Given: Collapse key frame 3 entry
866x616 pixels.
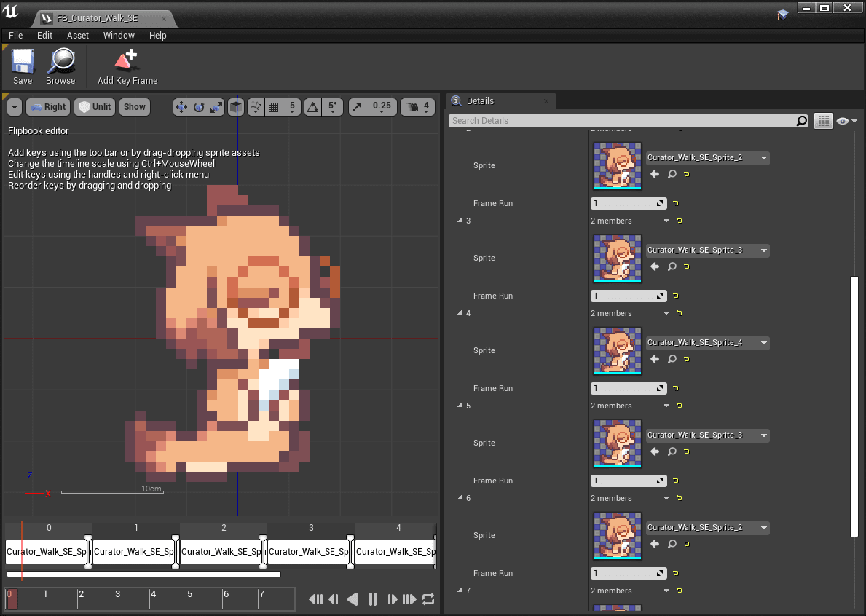Looking at the screenshot, I should click(460, 220).
